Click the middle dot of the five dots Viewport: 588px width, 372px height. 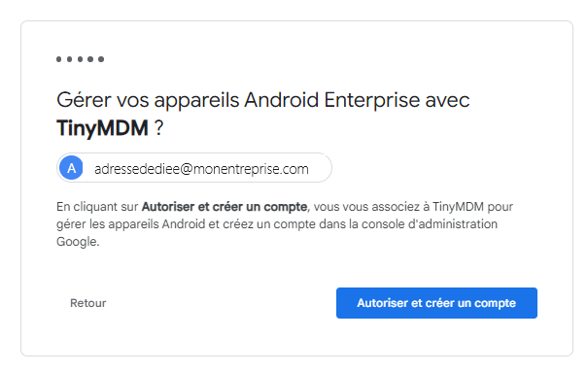tap(80, 59)
